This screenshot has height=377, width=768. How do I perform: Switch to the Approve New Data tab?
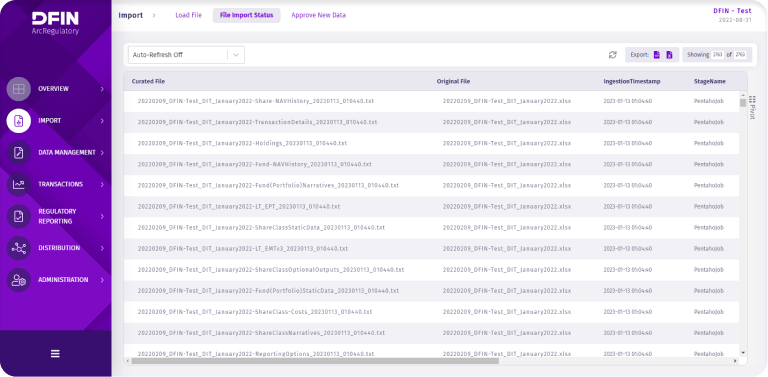click(x=318, y=15)
